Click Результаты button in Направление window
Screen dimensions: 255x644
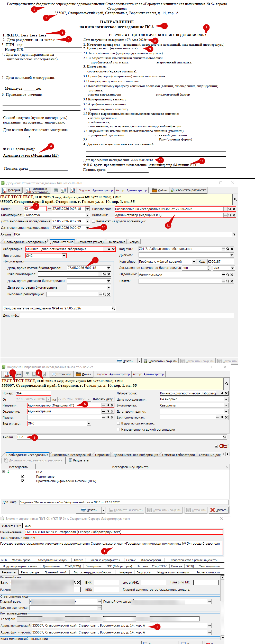[79, 460]
